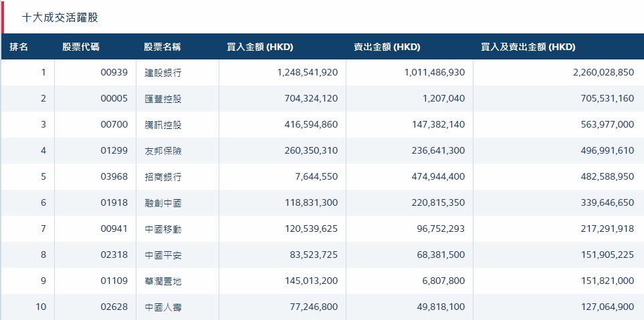Select stock code 00005
The width and height of the screenshot is (644, 320).
coord(114,98)
